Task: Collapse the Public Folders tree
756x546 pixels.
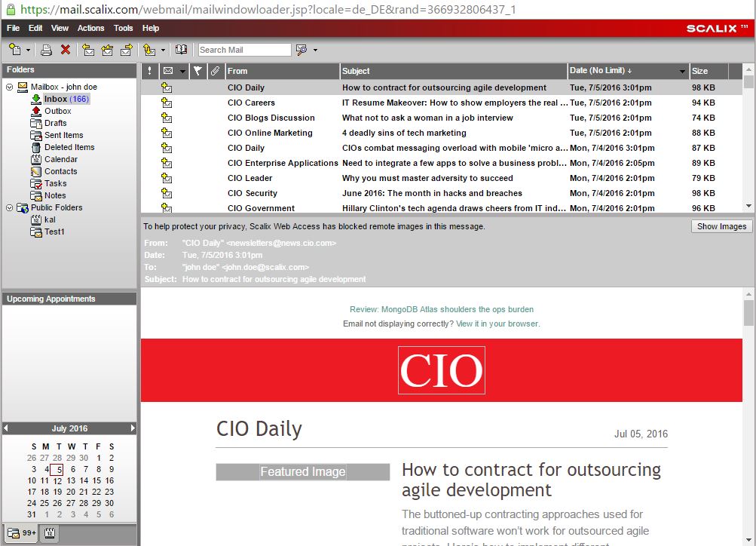Action: [x=9, y=208]
